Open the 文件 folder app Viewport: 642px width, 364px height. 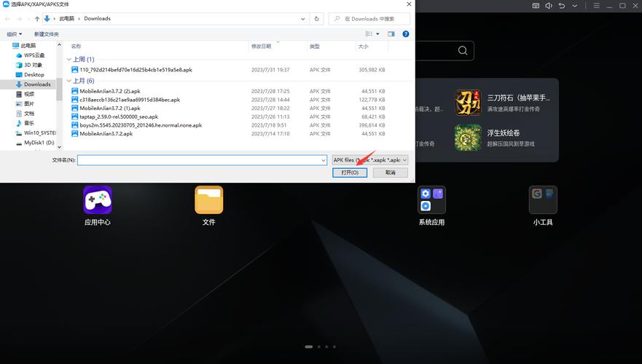pos(209,200)
